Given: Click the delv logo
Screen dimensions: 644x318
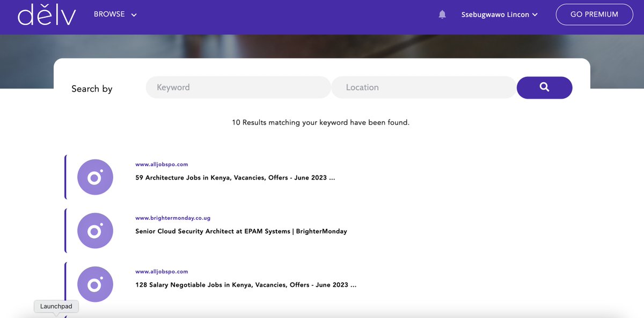Looking at the screenshot, I should point(47,14).
